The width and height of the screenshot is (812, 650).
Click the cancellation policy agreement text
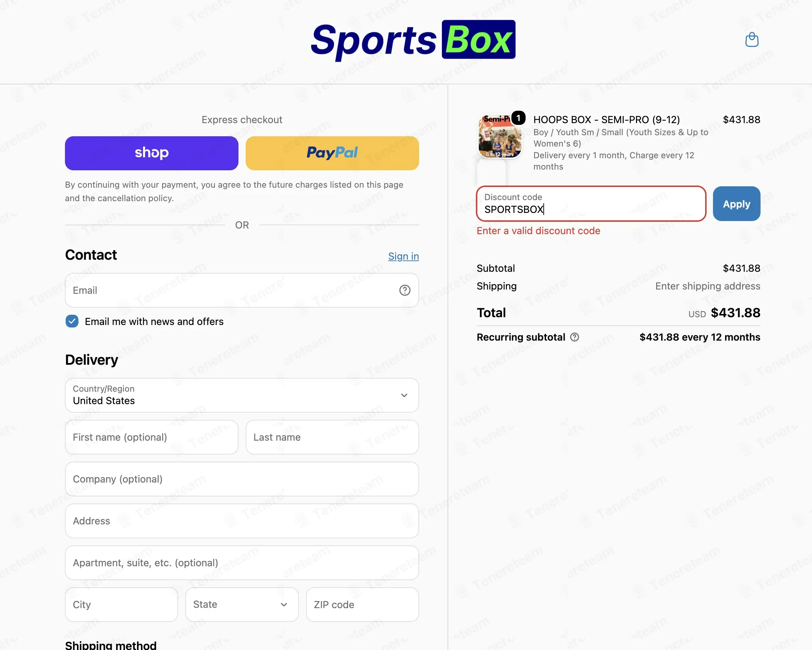coord(234,191)
